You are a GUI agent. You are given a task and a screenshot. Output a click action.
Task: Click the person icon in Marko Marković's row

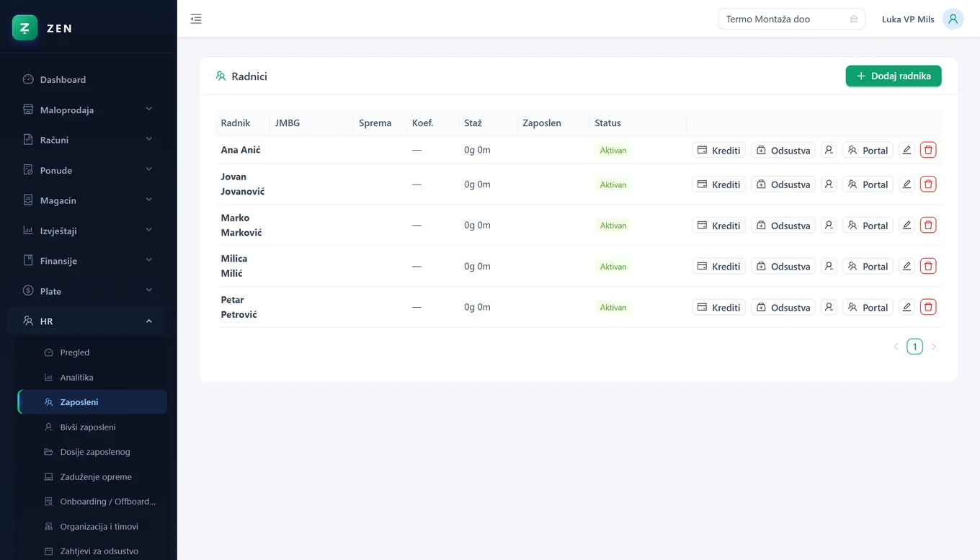829,225
